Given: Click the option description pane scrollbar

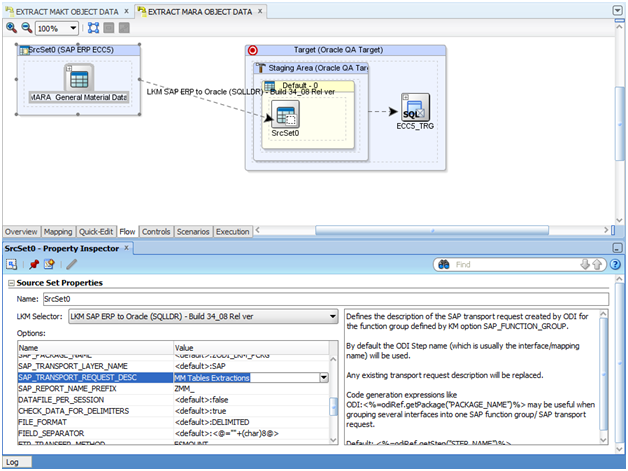Looking at the screenshot, I should pyautogui.click(x=604, y=374).
